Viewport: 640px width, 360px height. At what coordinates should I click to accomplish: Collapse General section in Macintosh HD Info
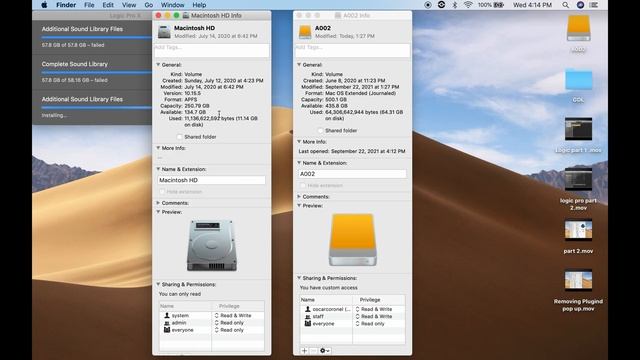click(x=158, y=64)
